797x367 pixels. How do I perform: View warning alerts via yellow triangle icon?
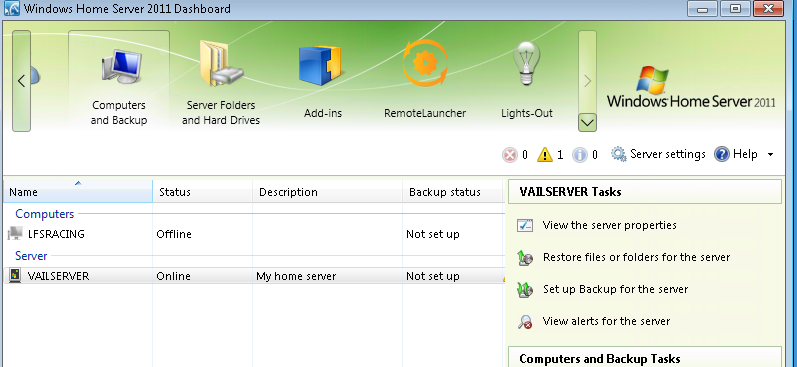pyautogui.click(x=544, y=155)
